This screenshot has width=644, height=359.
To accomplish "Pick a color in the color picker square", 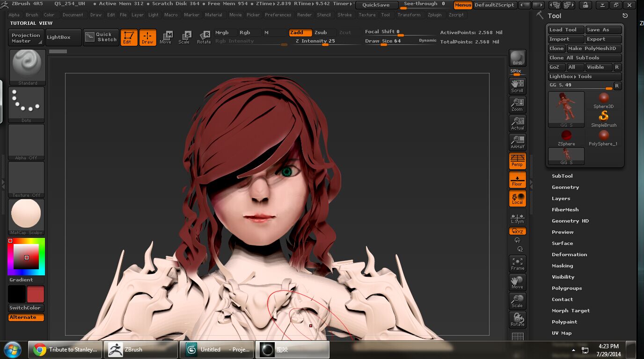I will pos(26,256).
